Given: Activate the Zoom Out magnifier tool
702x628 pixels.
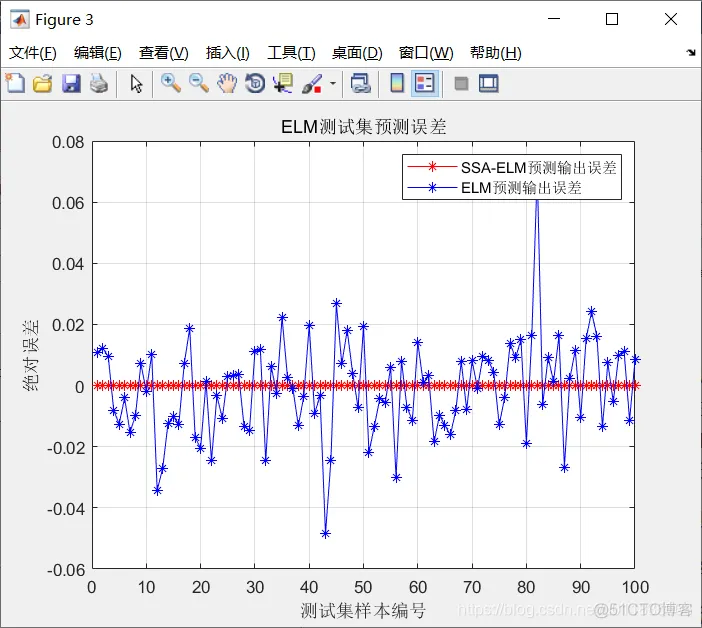Looking at the screenshot, I should (199, 84).
